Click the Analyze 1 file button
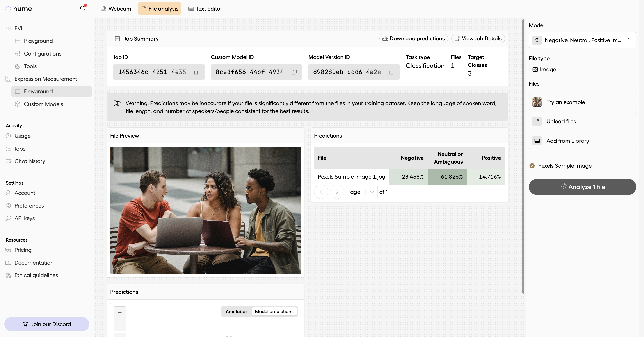Screen dimensions: 644x337 coord(582,187)
